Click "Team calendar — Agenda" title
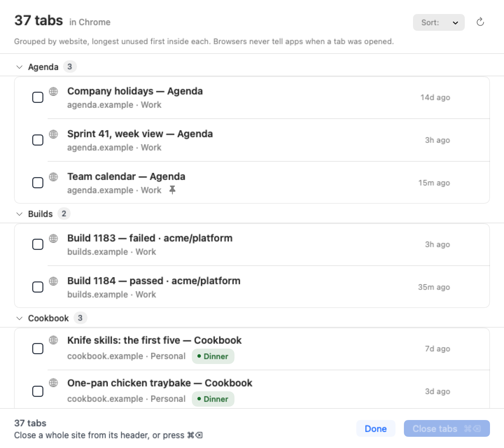Image resolution: width=504 pixels, height=448 pixels. pyautogui.click(x=126, y=176)
